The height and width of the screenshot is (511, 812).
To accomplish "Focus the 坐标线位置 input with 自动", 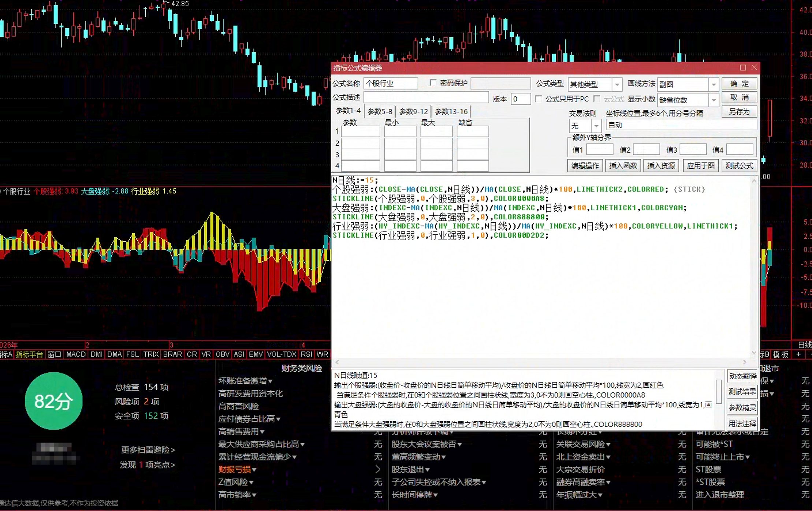I will (x=681, y=125).
